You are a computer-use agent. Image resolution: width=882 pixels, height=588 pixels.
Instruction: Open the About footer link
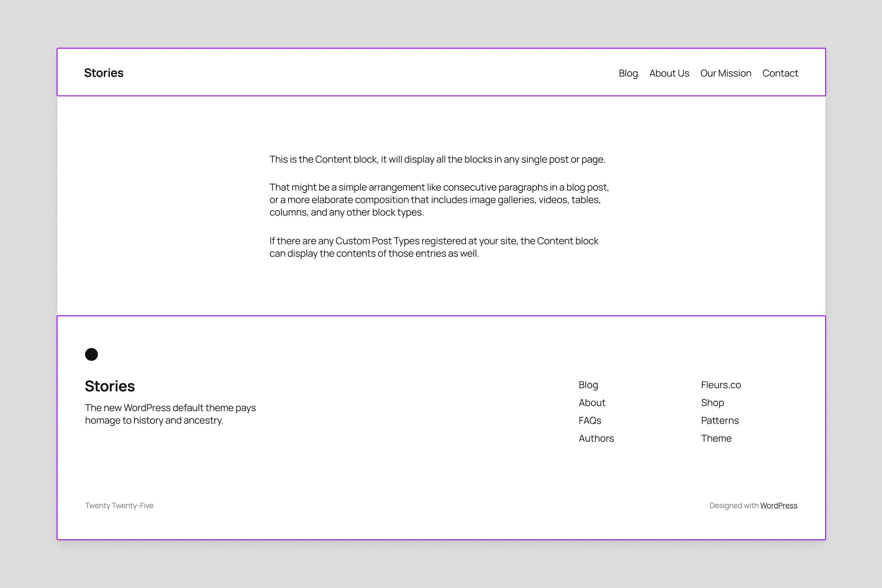[592, 402]
